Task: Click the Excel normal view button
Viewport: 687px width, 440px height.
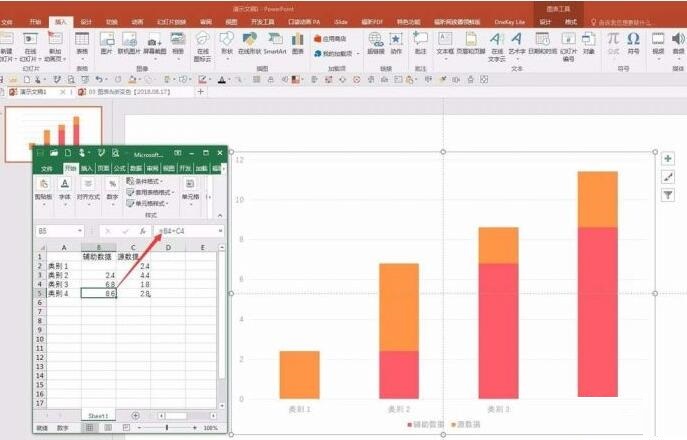Action: [89, 427]
